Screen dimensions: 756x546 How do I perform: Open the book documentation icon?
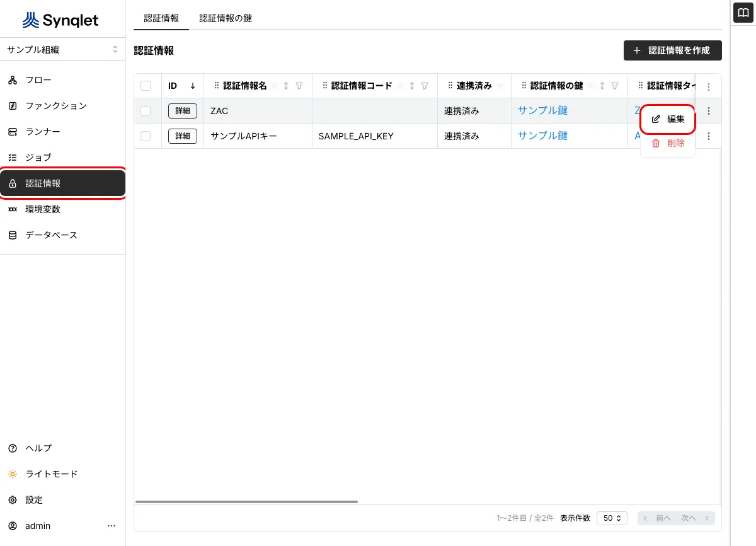743,13
